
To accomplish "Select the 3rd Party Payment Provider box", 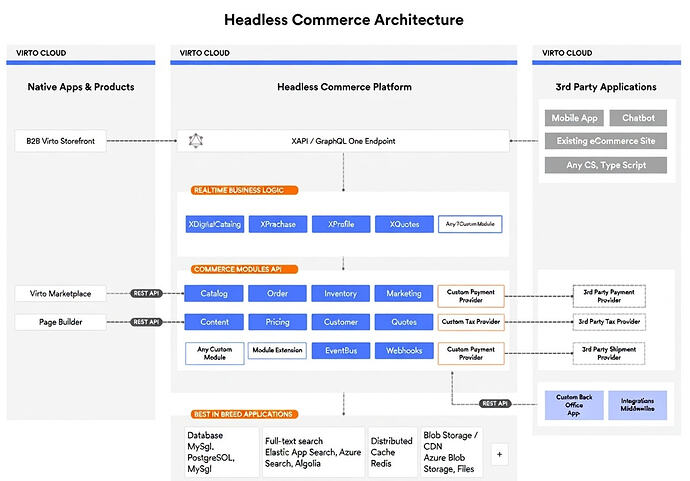I will [x=609, y=296].
